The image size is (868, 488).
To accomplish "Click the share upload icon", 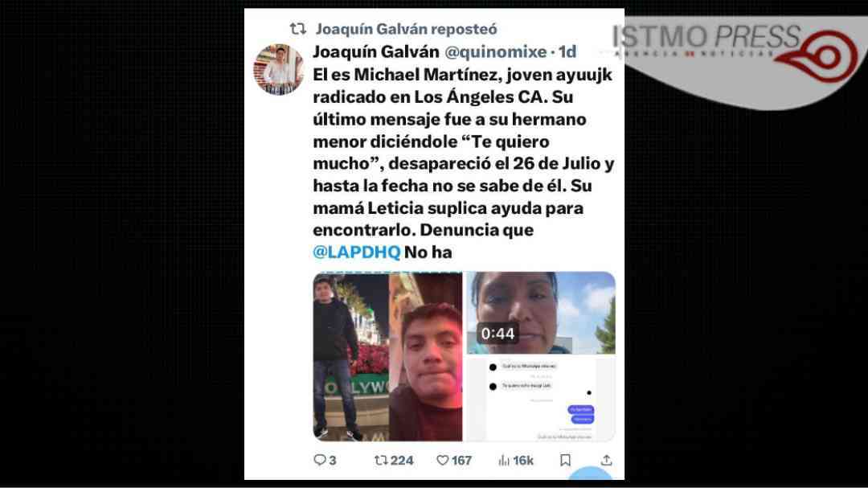I will click(607, 461).
